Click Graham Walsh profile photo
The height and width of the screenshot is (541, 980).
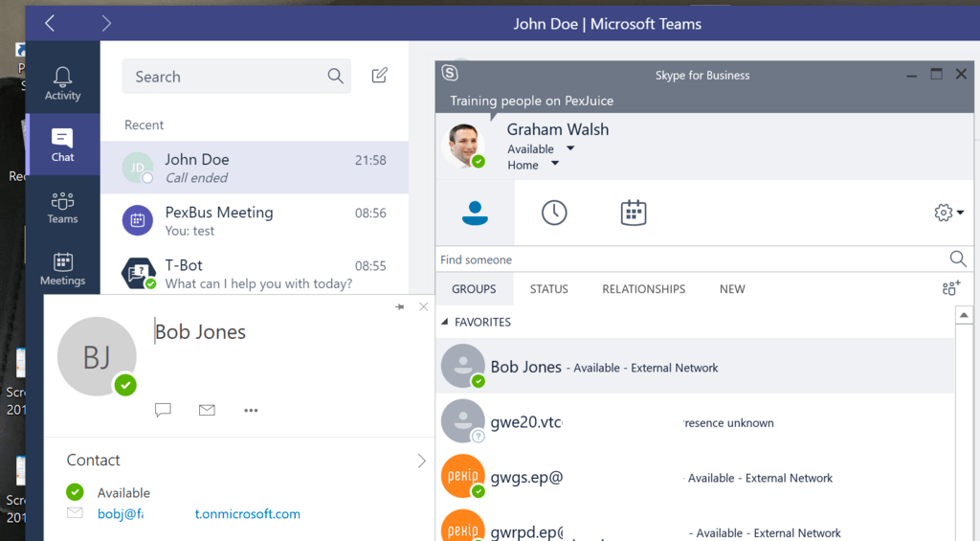(x=463, y=146)
